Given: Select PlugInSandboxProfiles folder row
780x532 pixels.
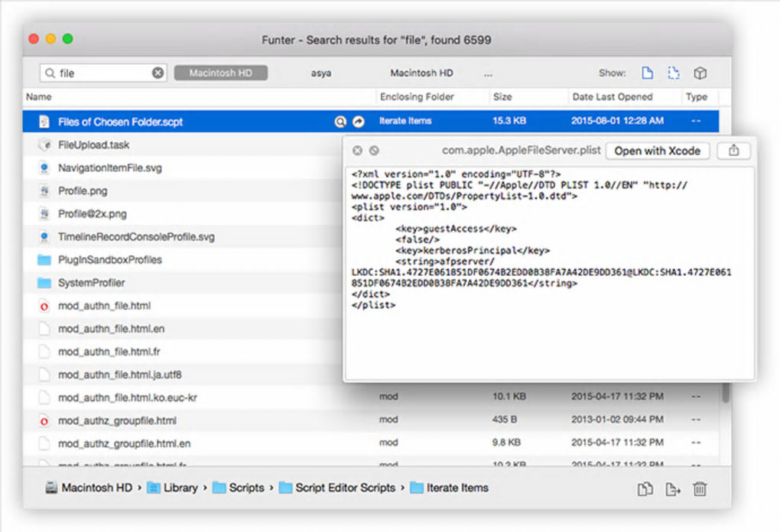Looking at the screenshot, I should (x=183, y=260).
